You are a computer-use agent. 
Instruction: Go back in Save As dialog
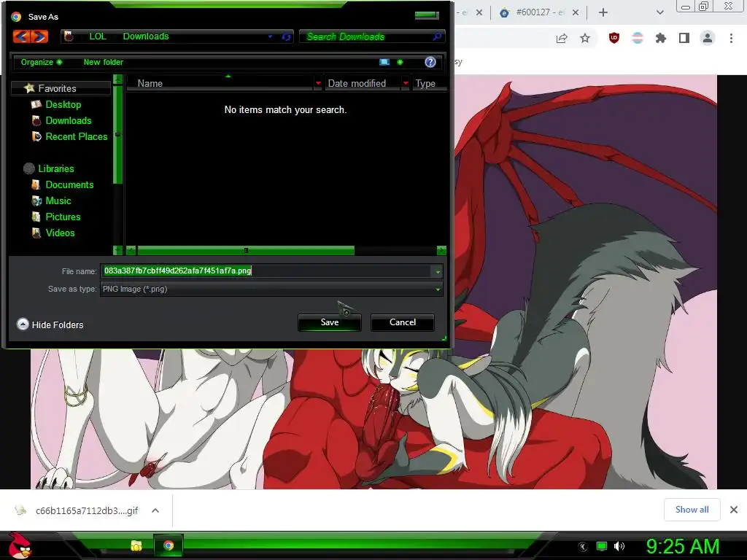(x=21, y=36)
